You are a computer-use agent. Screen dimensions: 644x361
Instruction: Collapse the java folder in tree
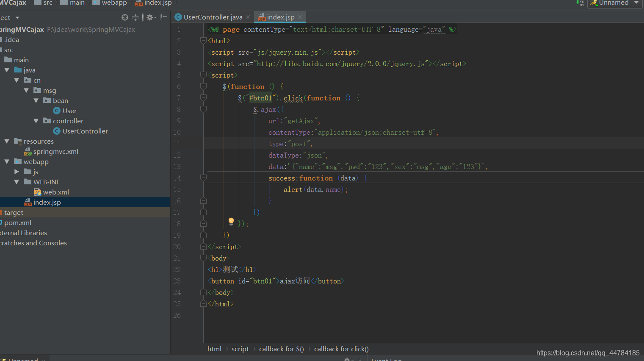[x=7, y=70]
